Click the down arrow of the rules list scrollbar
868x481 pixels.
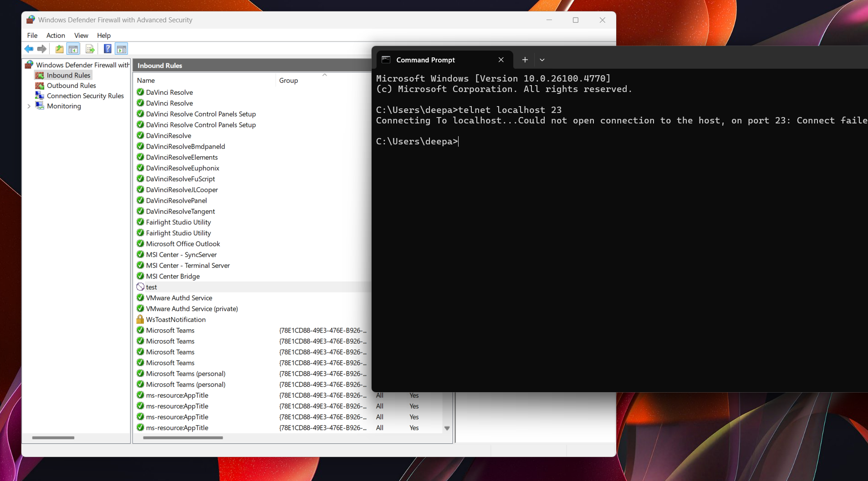click(447, 428)
